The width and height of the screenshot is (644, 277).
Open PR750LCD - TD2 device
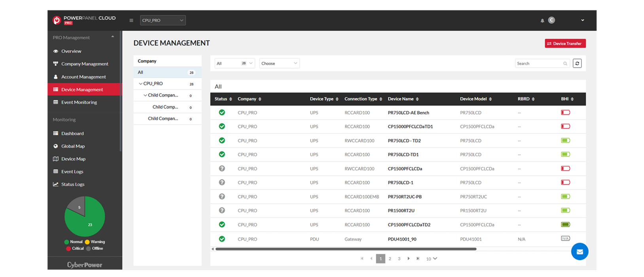(x=404, y=140)
